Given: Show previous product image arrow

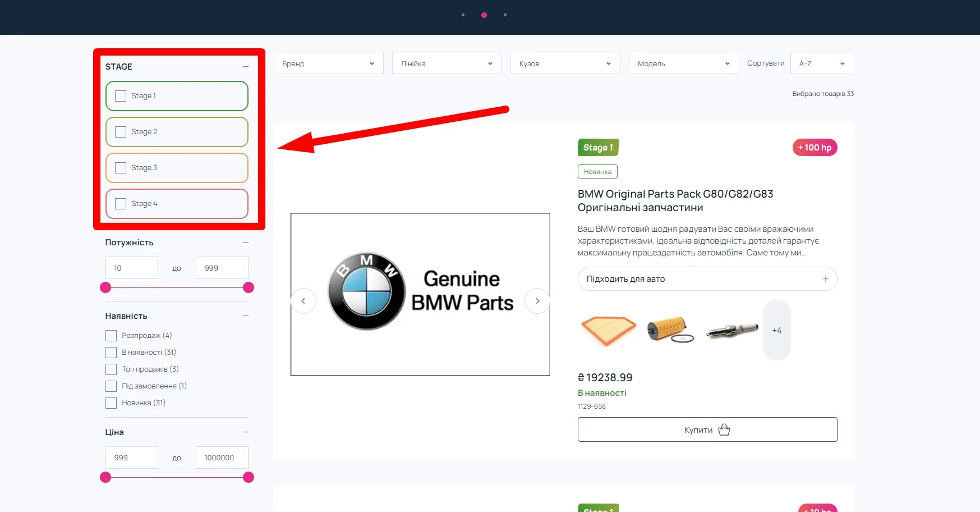Looking at the screenshot, I should tap(303, 301).
